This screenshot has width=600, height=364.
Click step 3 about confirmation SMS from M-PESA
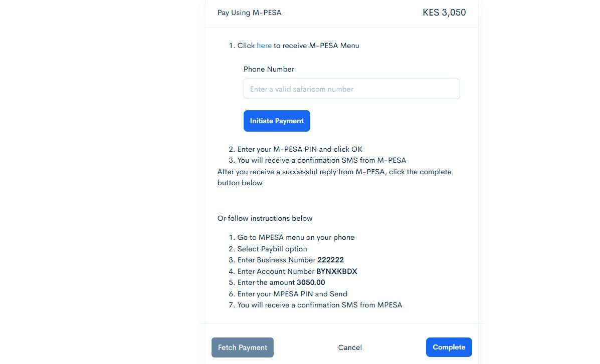(321, 160)
